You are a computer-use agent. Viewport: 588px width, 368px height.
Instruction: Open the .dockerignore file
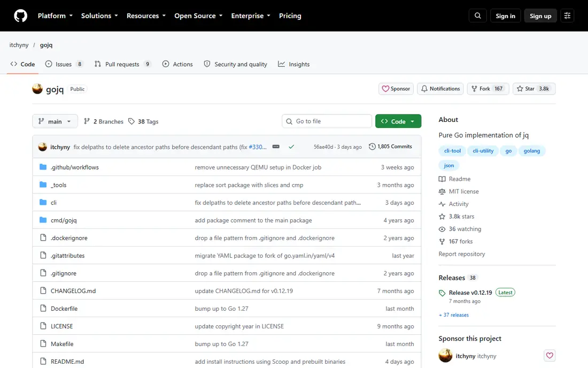pos(69,238)
